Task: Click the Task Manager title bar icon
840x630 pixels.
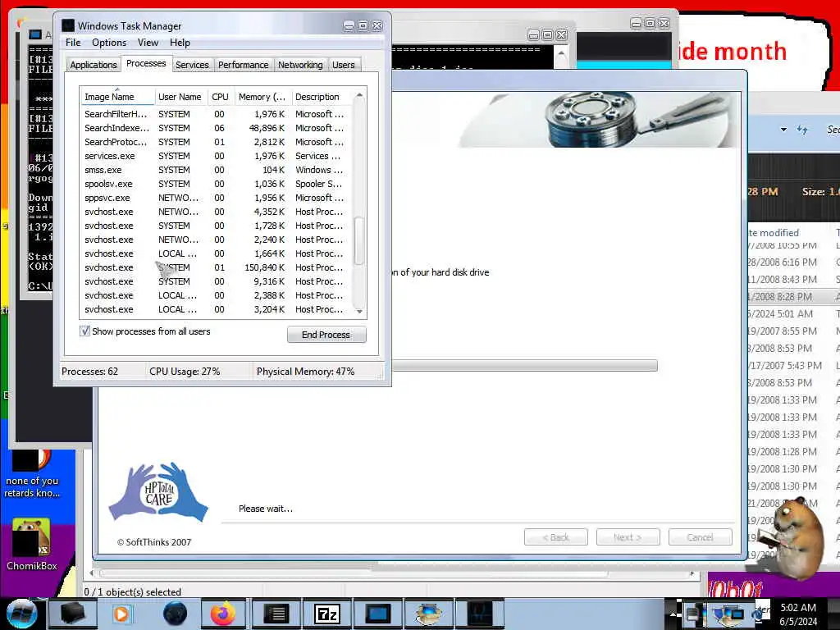Action: click(68, 25)
